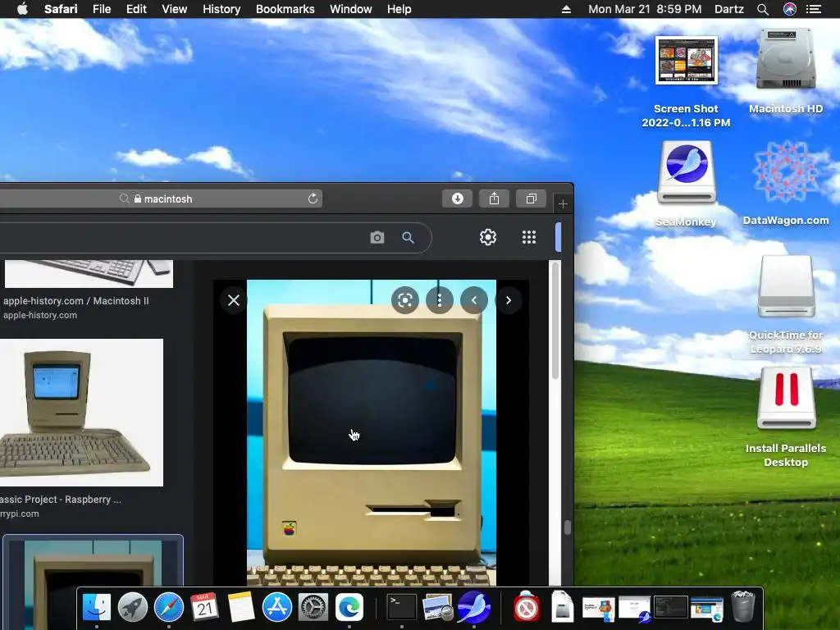Open the three-dot more options menu

point(440,300)
